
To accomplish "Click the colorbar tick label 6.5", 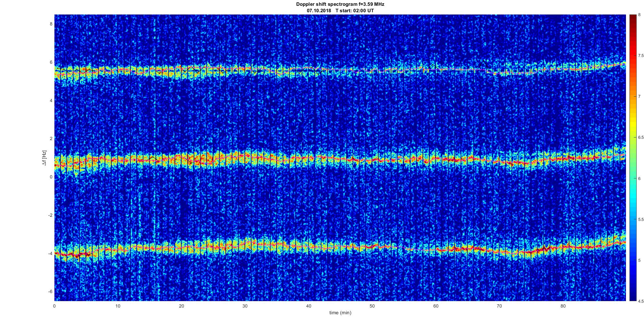I will click(x=641, y=138).
